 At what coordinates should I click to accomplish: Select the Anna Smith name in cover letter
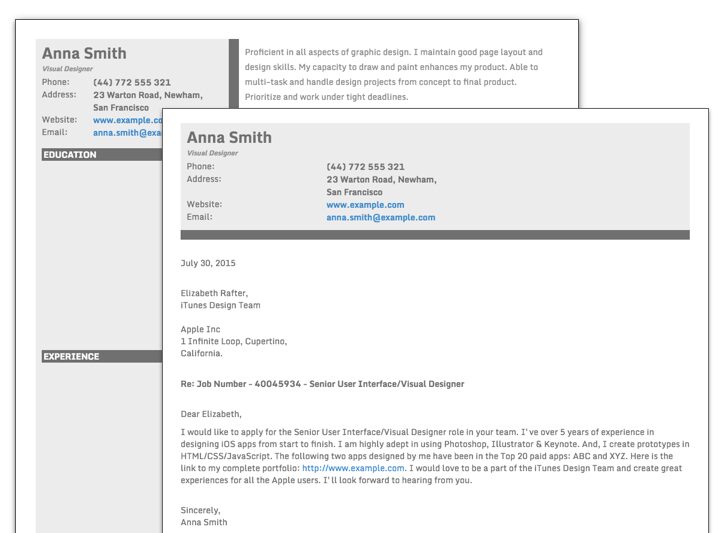229,137
